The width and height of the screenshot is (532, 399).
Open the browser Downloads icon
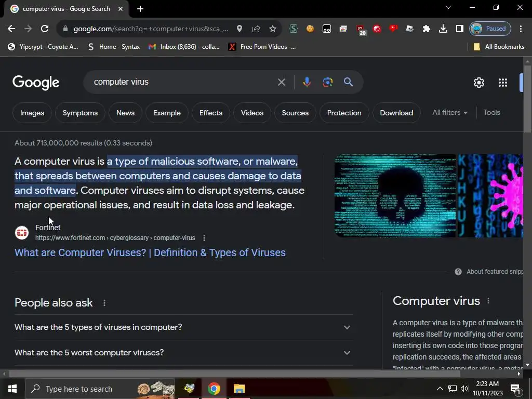[443, 29]
